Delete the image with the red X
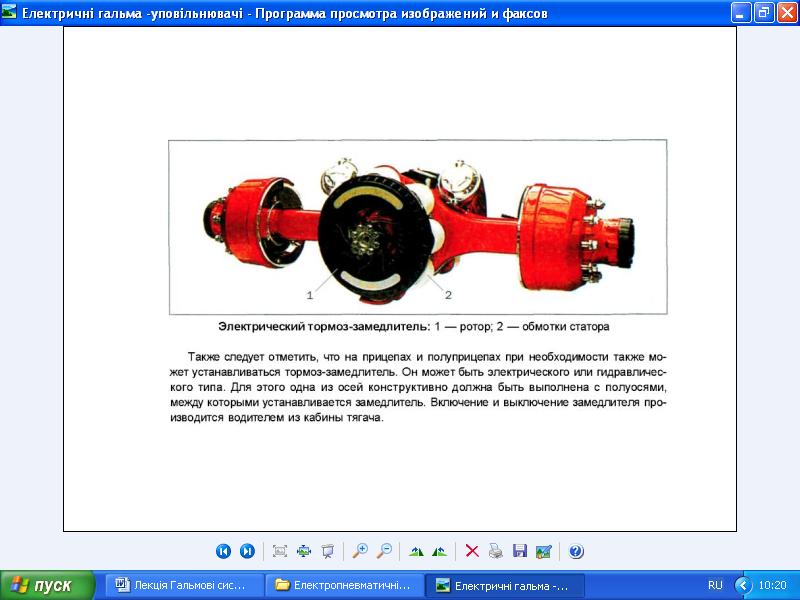 [x=472, y=551]
